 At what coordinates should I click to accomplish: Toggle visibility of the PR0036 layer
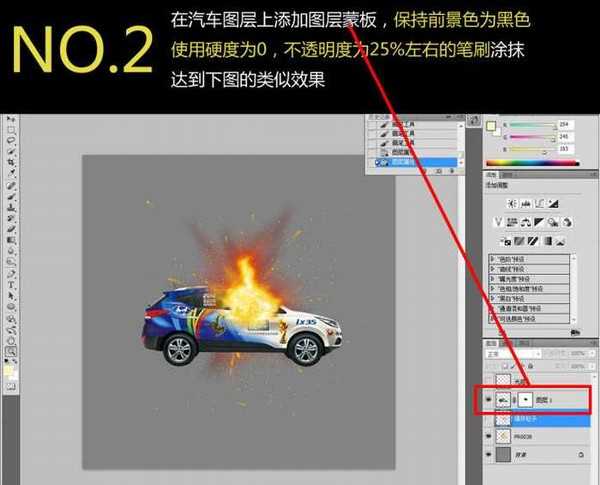489,436
